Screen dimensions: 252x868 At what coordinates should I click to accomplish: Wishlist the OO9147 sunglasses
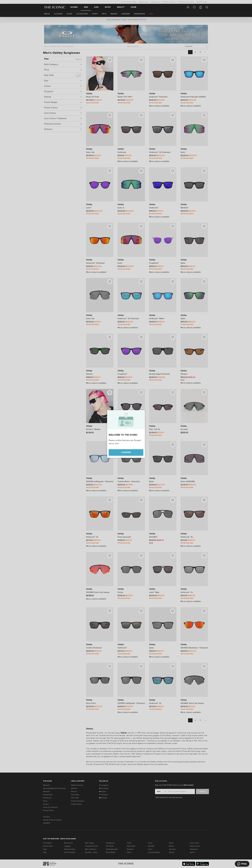point(173,500)
